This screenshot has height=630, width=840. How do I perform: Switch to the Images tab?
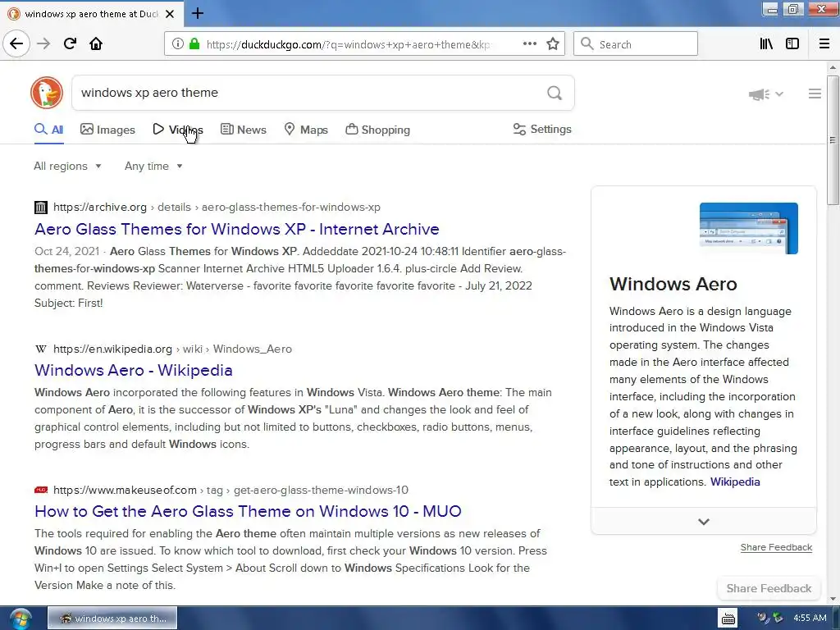click(x=107, y=130)
